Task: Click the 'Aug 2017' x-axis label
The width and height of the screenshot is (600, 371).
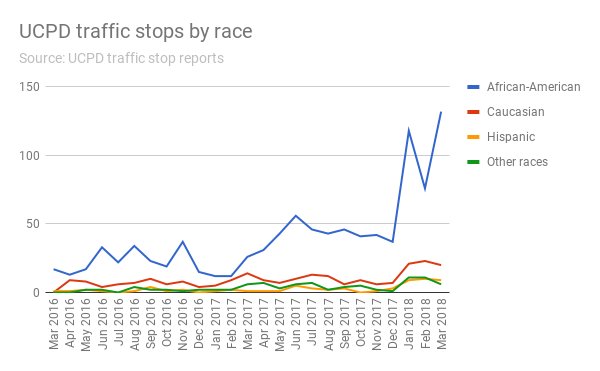Action: coord(328,324)
